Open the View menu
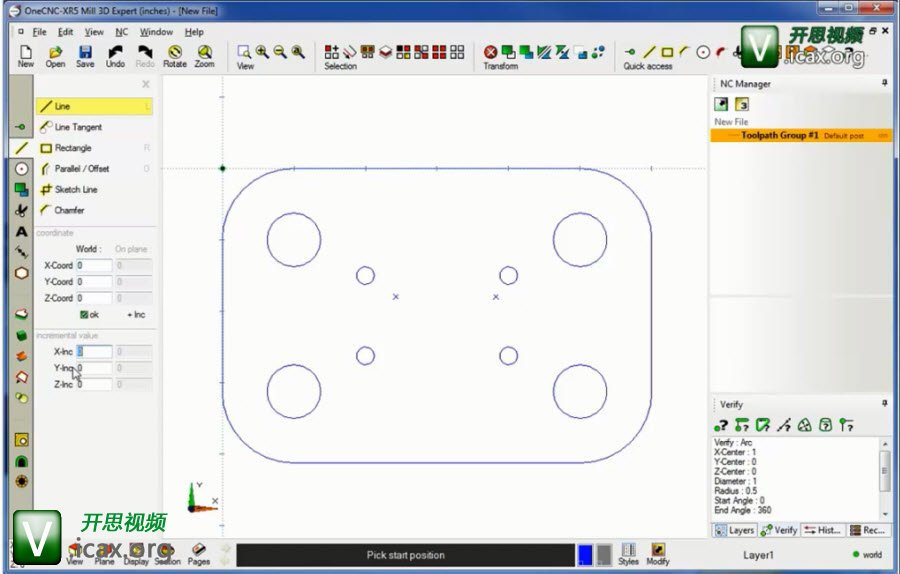The image size is (900, 574). coord(94,32)
